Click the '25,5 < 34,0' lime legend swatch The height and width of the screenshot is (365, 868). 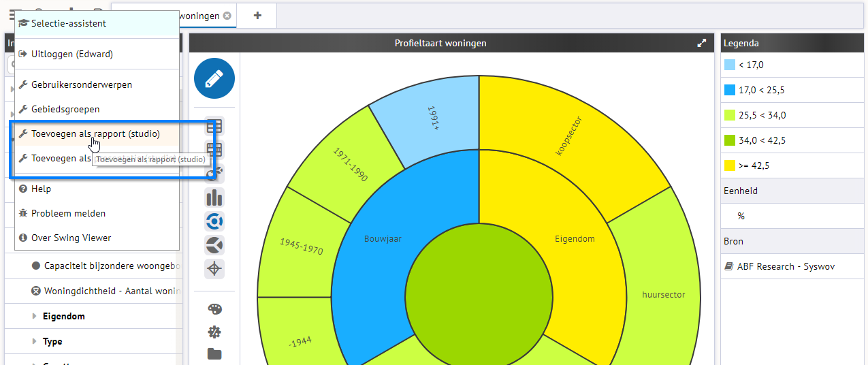click(730, 115)
